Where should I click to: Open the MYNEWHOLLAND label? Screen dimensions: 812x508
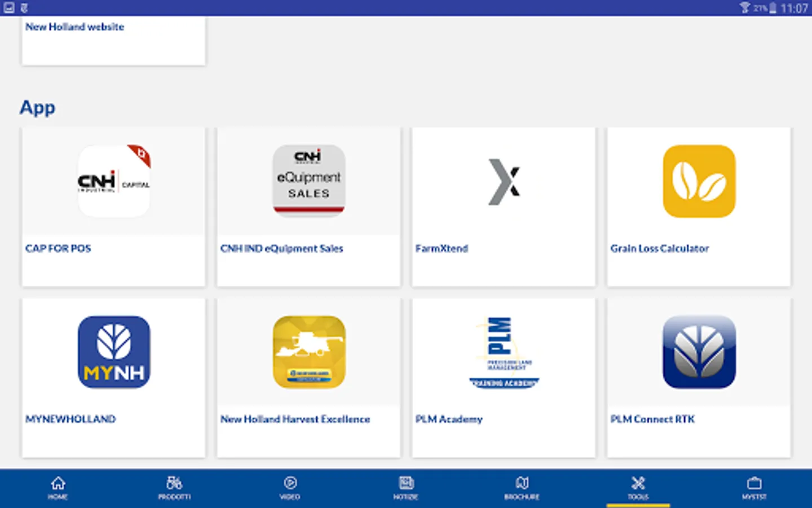pyautogui.click(x=70, y=419)
